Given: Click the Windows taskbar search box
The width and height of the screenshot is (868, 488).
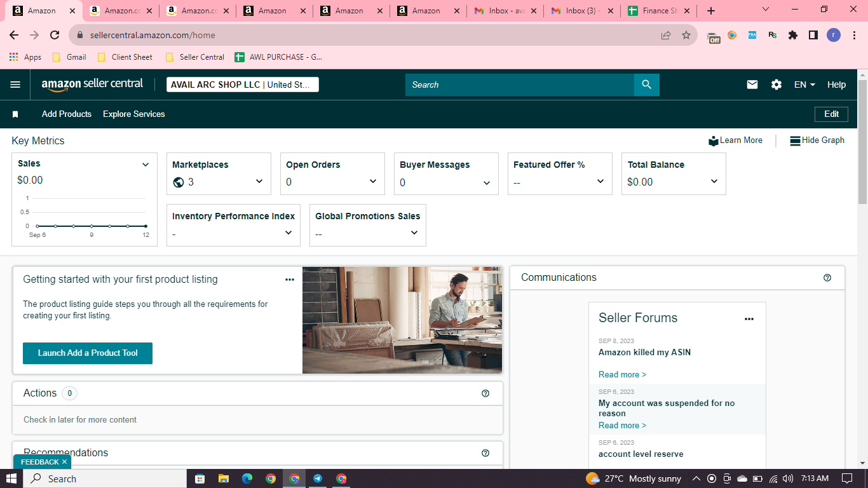Looking at the screenshot, I should [105, 478].
